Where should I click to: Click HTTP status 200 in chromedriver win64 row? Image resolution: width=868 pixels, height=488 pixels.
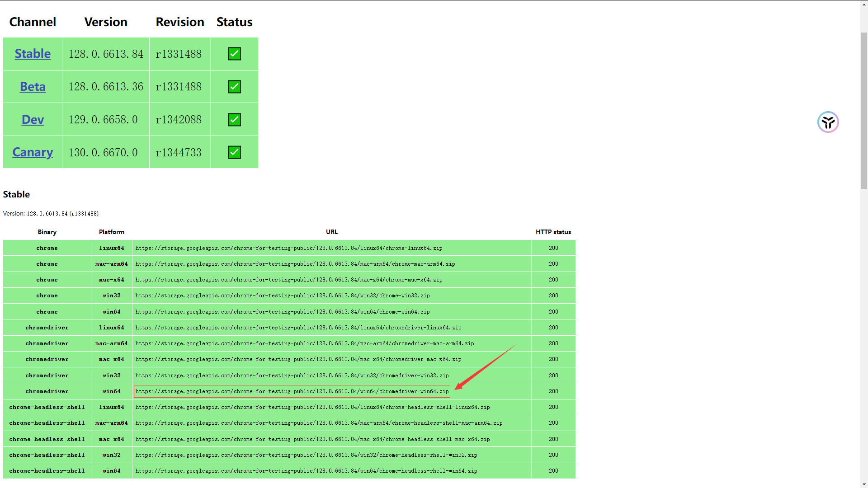[x=553, y=391]
